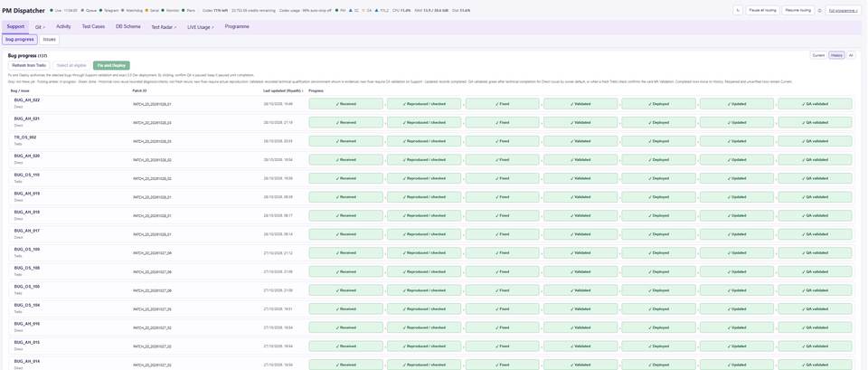Click the Live status indicator dot
The width and height of the screenshot is (868, 370).
click(x=52, y=11)
